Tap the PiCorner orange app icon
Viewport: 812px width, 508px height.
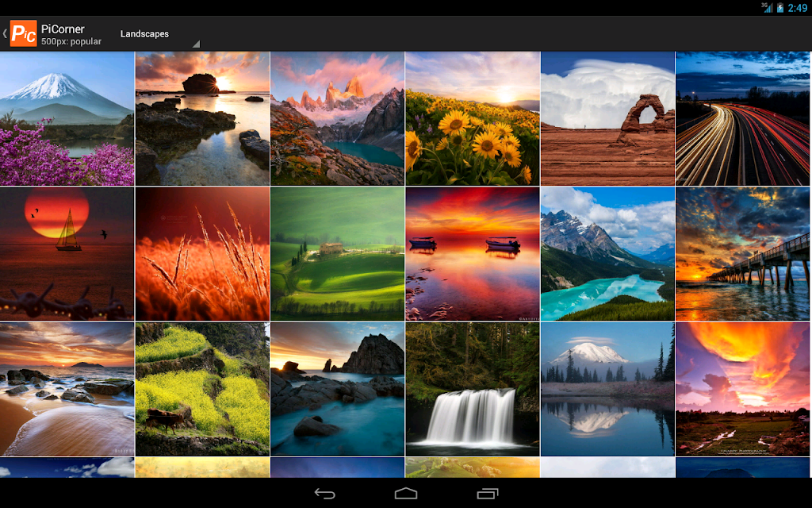tap(23, 33)
